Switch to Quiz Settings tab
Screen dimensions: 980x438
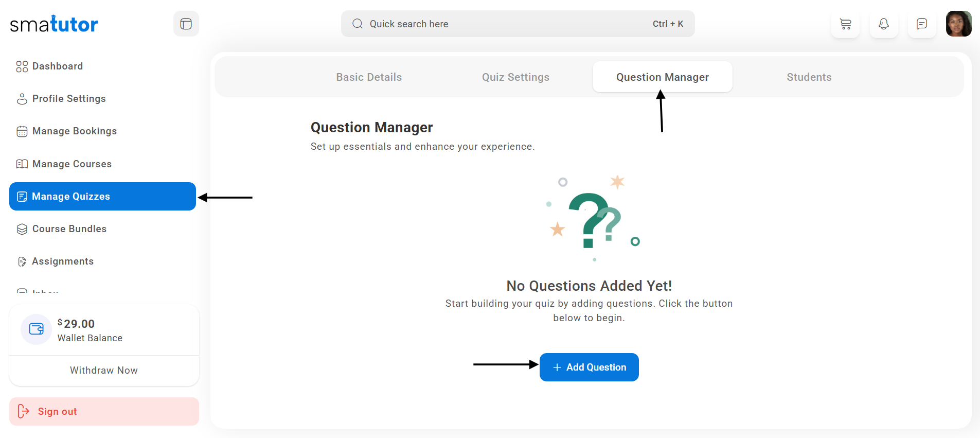click(515, 77)
